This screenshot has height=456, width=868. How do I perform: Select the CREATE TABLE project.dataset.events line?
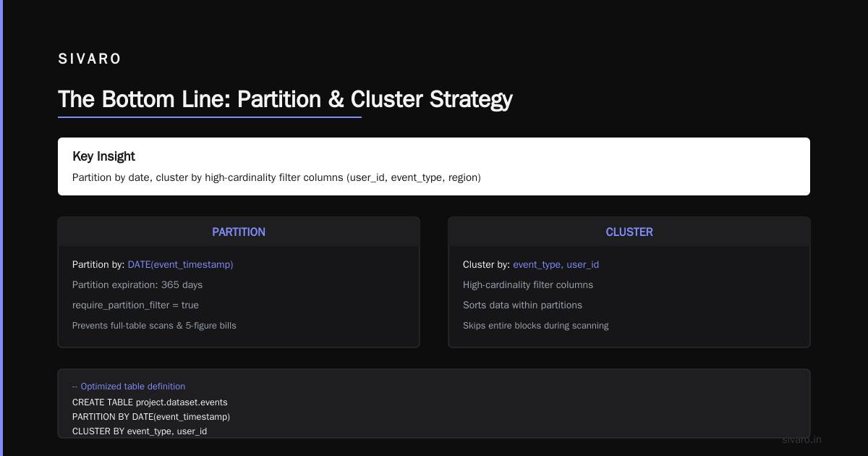click(x=150, y=402)
